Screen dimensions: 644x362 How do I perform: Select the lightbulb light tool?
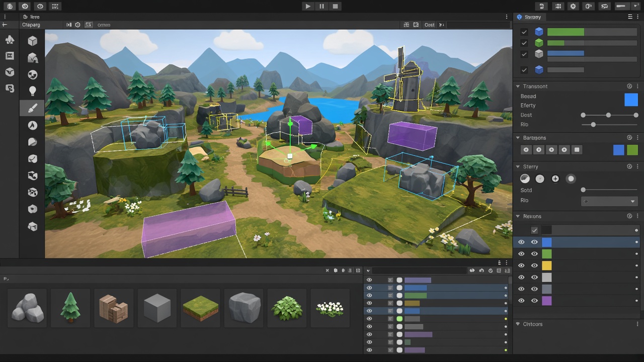[x=33, y=91]
